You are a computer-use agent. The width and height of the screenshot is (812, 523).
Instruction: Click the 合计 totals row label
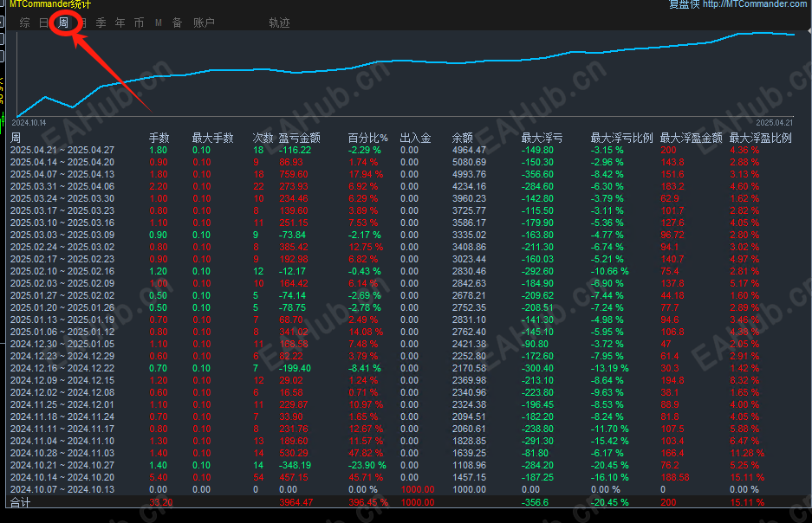click(x=20, y=502)
